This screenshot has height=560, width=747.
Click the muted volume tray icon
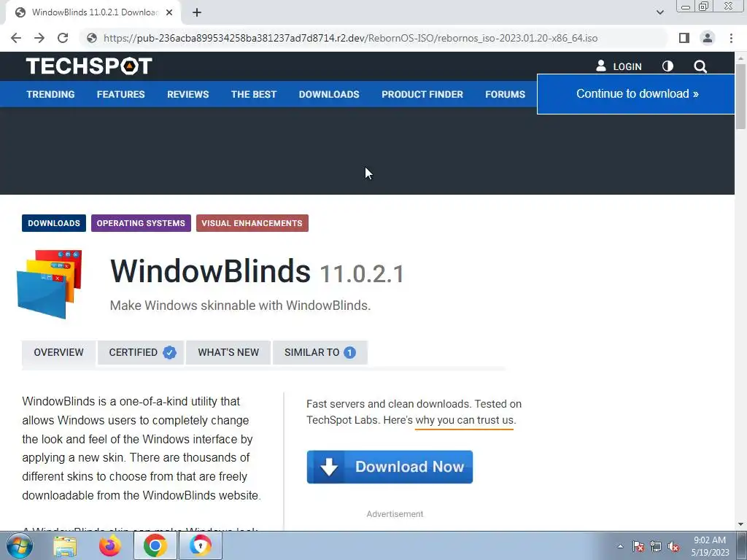click(x=673, y=546)
